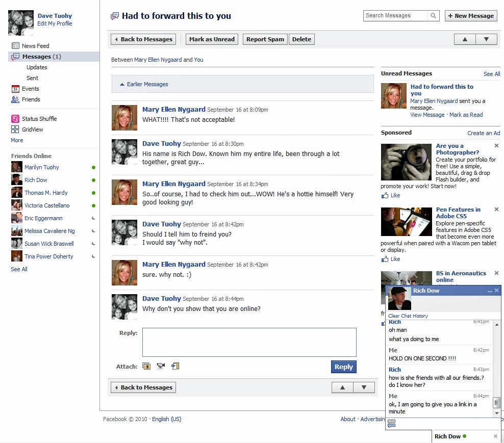The height and width of the screenshot is (443, 504).
Task: Click About link in footer
Action: pos(348,419)
